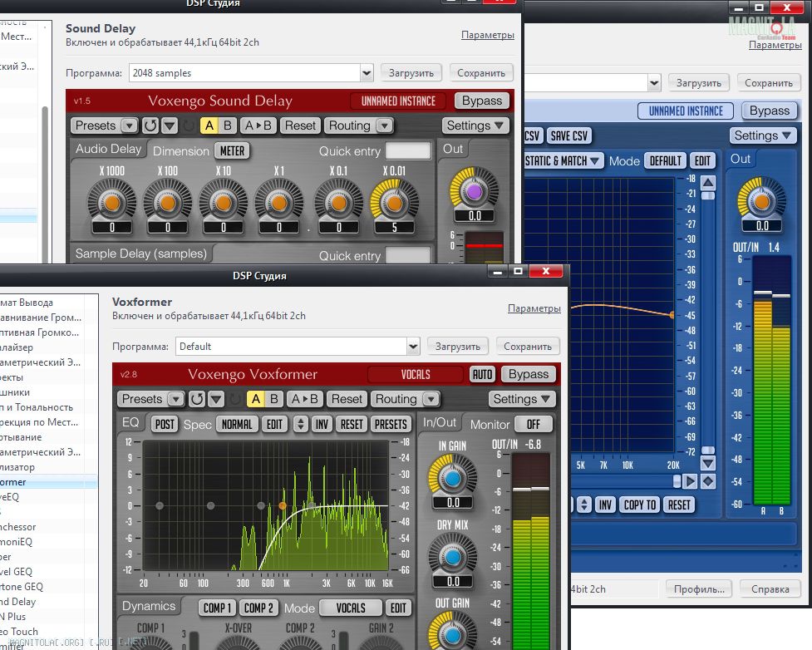The image size is (812, 650).
Task: Select slot B in Sound Delay
Action: pyautogui.click(x=228, y=126)
